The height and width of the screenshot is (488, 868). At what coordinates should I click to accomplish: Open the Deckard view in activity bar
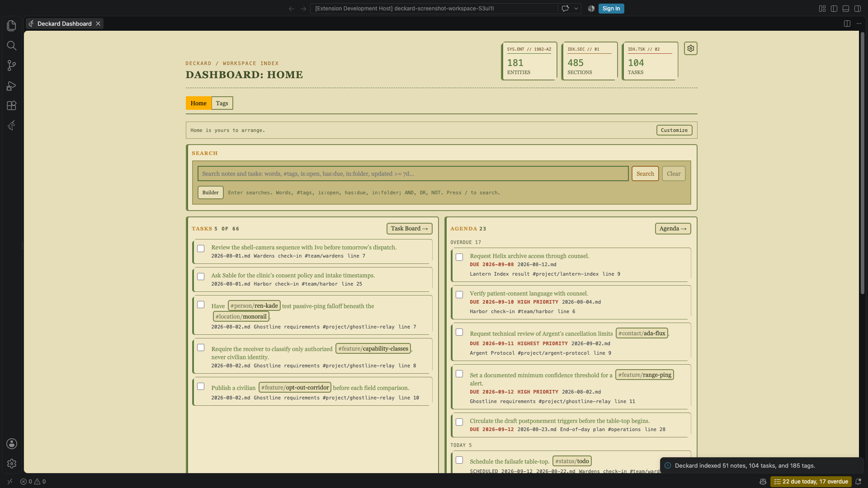point(12,125)
